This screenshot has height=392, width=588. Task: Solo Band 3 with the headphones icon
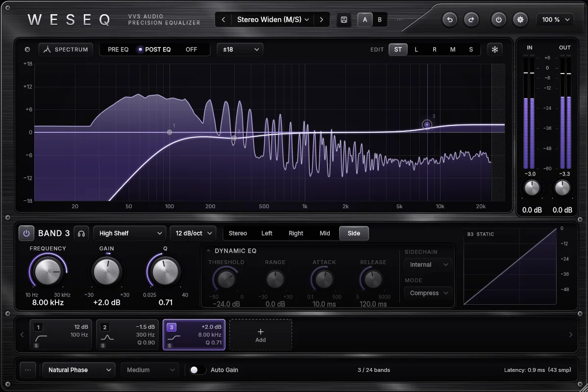[x=81, y=233]
